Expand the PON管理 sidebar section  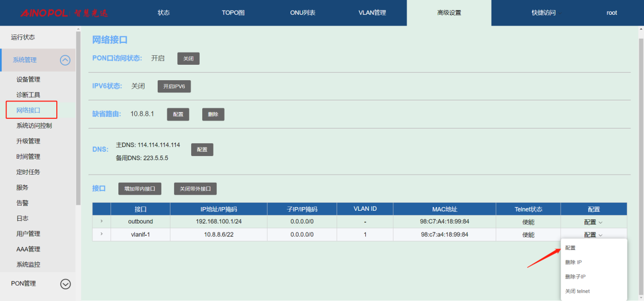[x=65, y=284]
